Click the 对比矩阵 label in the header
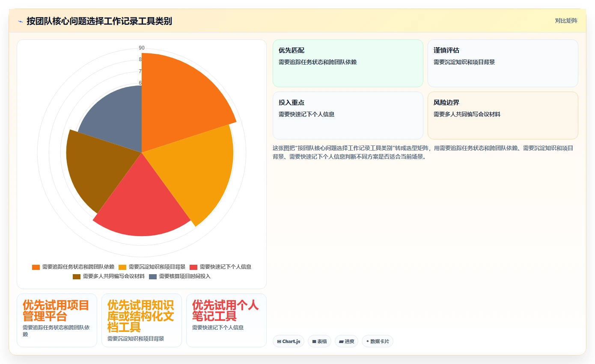 (566, 21)
